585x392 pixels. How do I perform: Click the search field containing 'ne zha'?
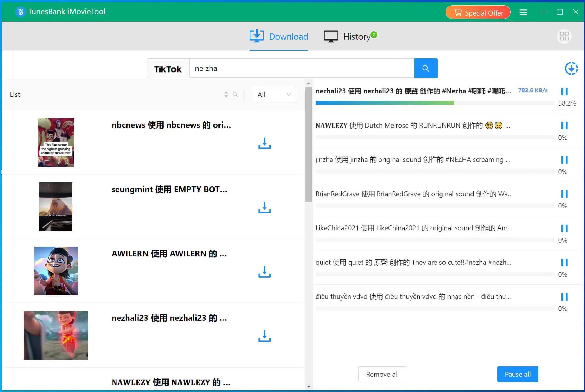[x=302, y=68]
